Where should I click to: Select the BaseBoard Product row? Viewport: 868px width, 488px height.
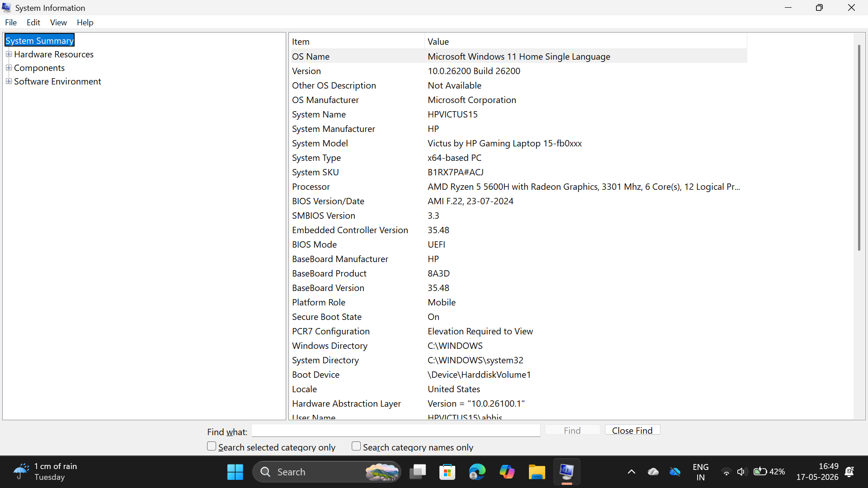click(518, 273)
